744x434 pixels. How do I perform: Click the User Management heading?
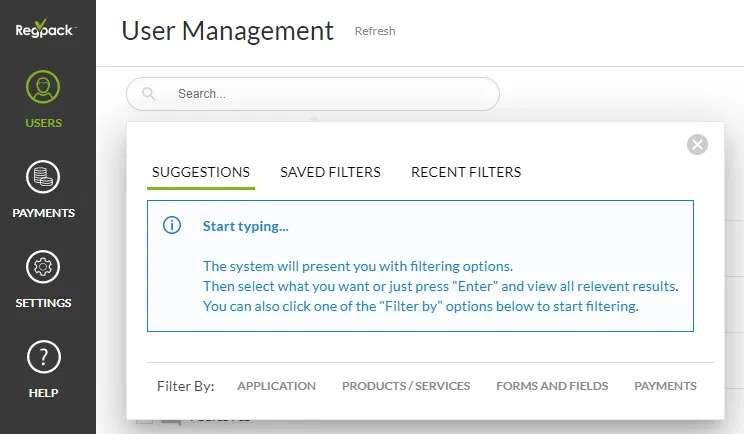228,31
